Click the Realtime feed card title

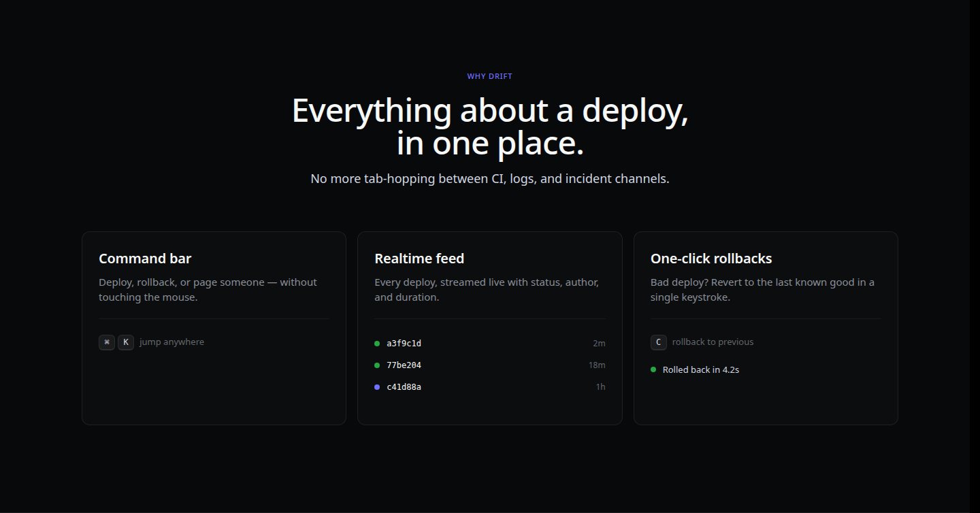coord(419,259)
